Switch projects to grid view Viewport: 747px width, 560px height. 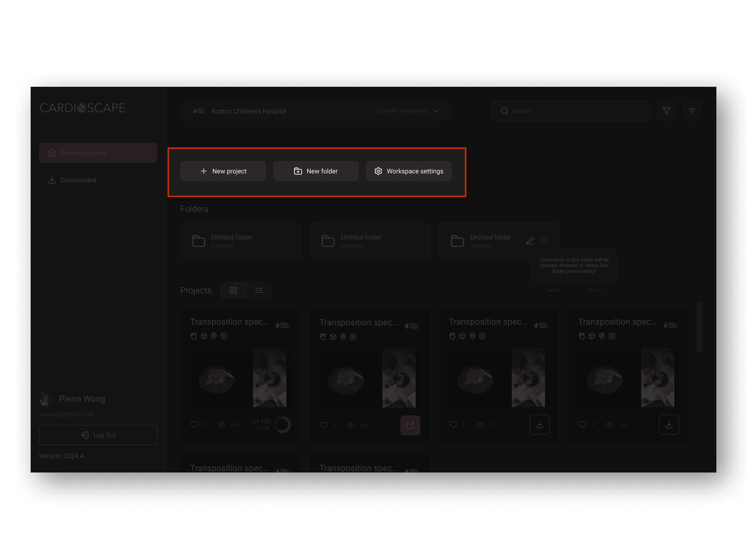click(233, 290)
